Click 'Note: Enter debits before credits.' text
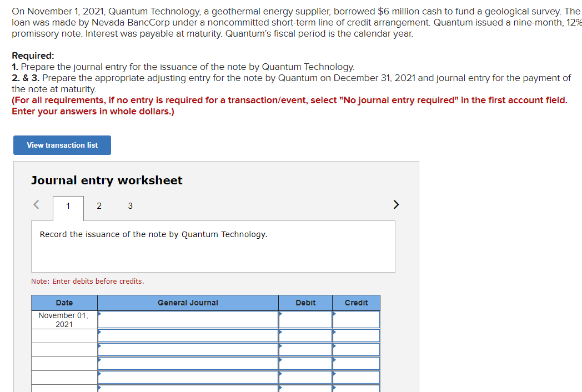The width and height of the screenshot is (582, 392). pyautogui.click(x=88, y=282)
